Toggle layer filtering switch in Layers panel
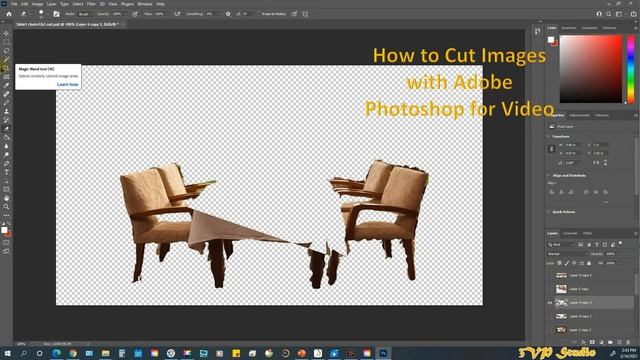Screen dimensions: 640x360 pos(620,244)
